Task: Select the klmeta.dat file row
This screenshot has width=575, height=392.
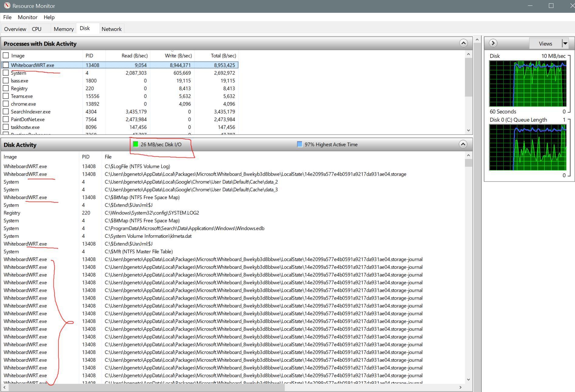Action: [233, 236]
